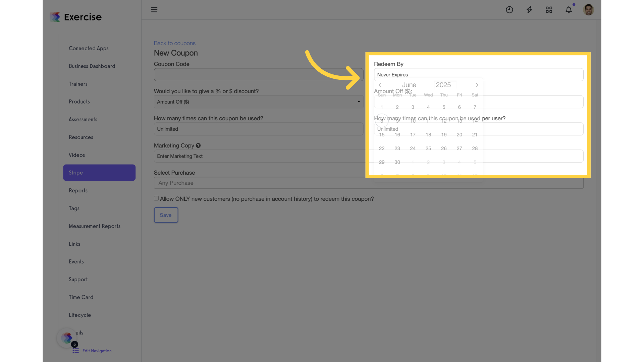Open notifications bell icon
644x362 pixels.
point(569,10)
